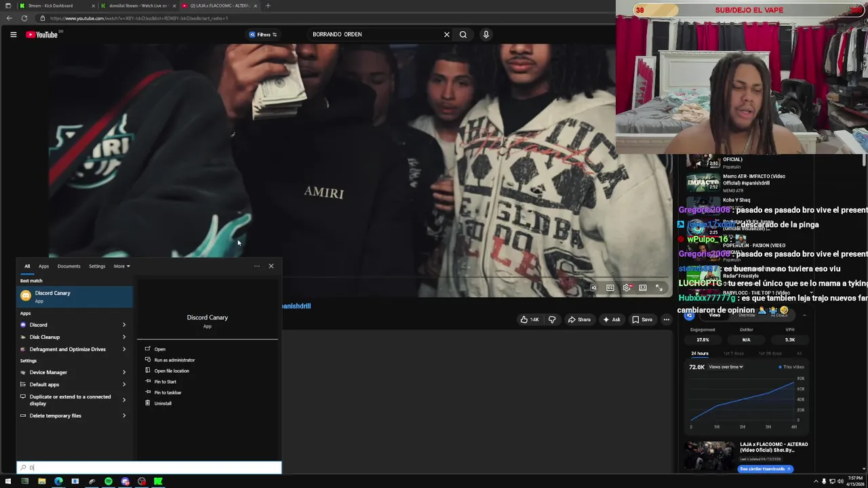Open the Filters button beside search
The image size is (868, 488).
pos(263,35)
